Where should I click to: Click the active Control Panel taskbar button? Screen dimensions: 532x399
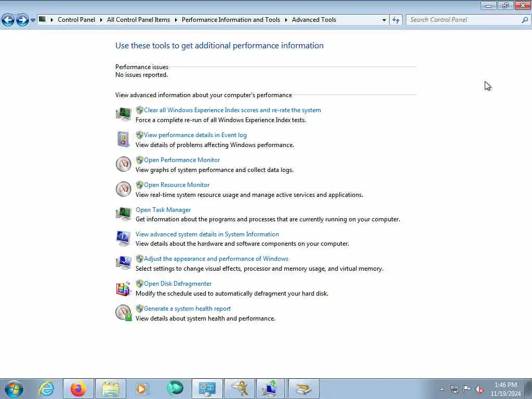(207, 389)
